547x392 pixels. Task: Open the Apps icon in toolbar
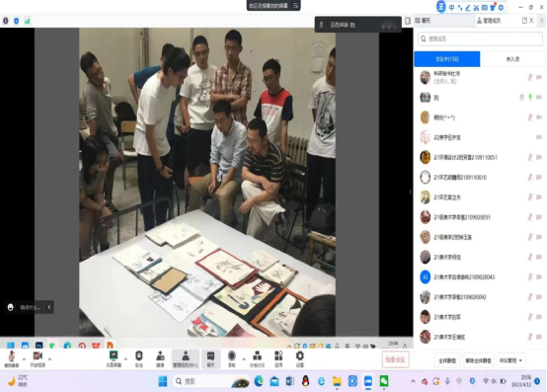[278, 359]
